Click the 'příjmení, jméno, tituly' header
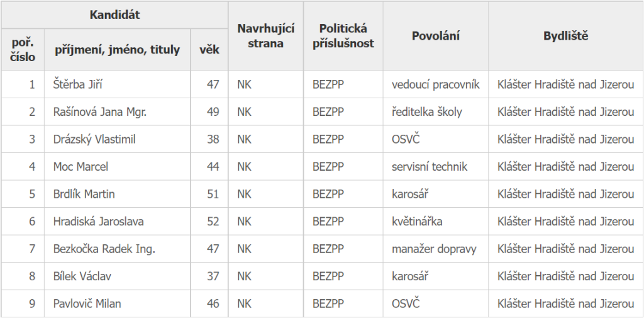This screenshot has width=644, height=318. click(x=117, y=50)
